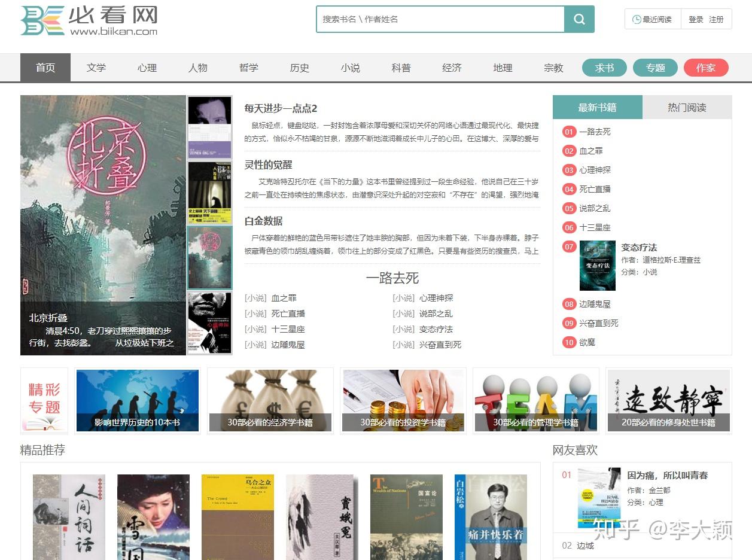This screenshot has height=560, width=752.
Task: Switch to the 最新书籍 tab
Action: click(x=597, y=108)
